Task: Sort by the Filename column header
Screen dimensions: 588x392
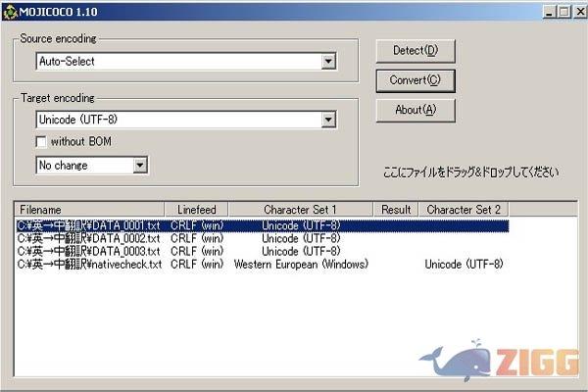Action: tap(88, 210)
